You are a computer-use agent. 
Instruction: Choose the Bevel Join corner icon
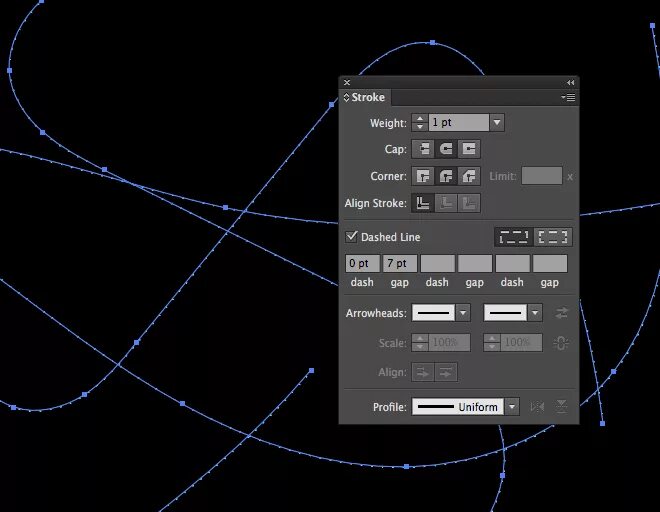tap(468, 176)
